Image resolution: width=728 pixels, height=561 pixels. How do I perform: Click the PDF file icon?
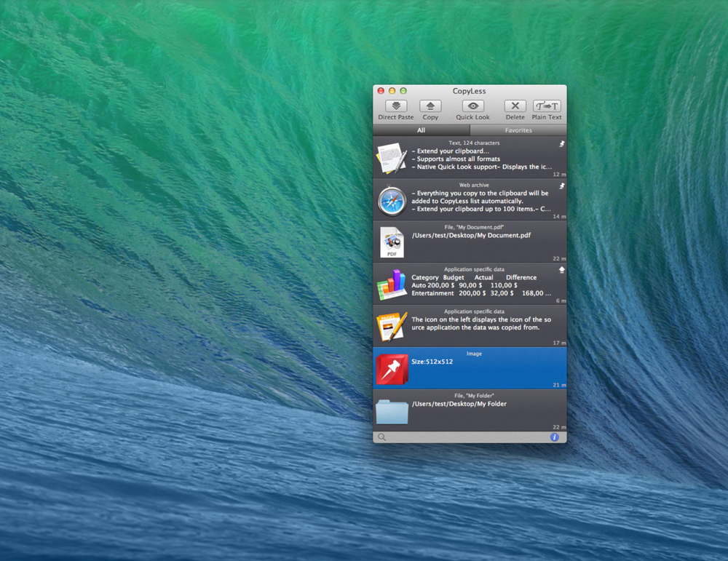(392, 242)
